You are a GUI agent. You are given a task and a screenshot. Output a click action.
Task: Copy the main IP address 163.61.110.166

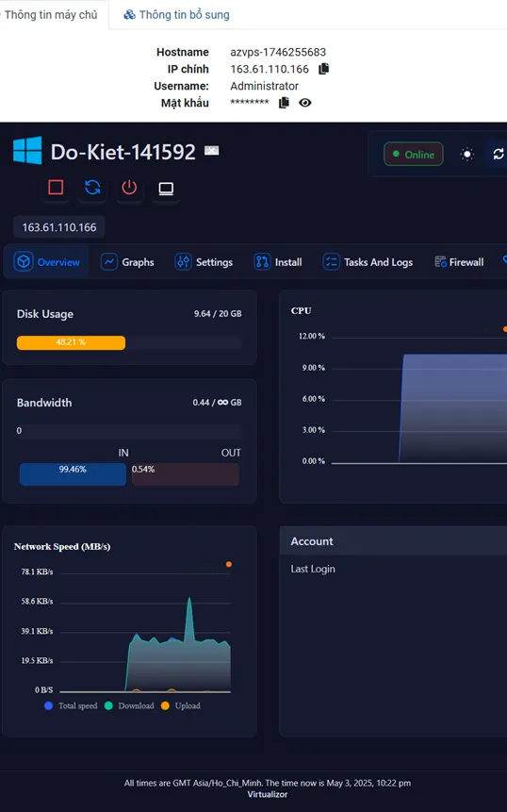pos(324,68)
